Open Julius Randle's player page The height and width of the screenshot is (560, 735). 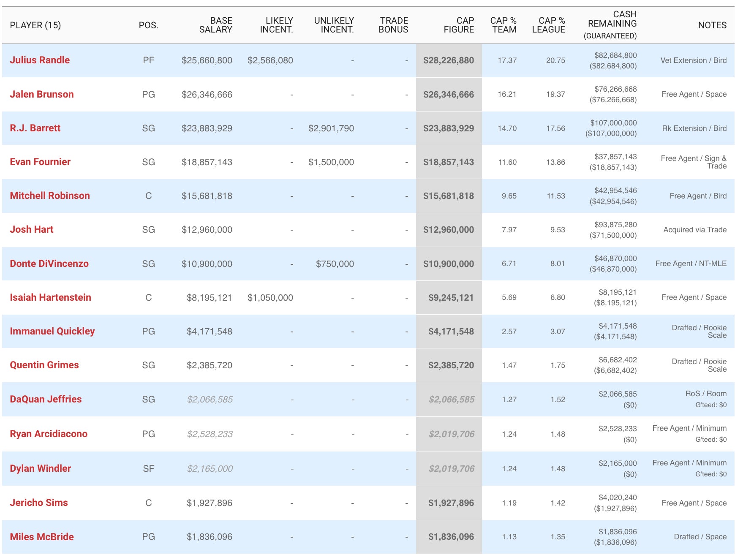click(x=40, y=60)
